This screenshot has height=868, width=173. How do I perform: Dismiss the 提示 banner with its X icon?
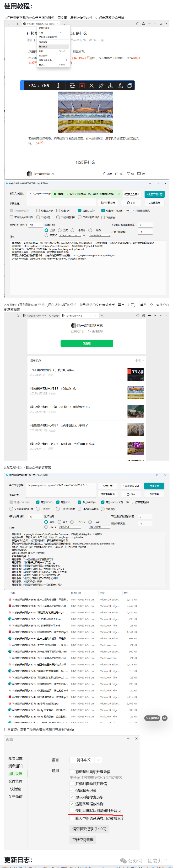click(x=119, y=194)
